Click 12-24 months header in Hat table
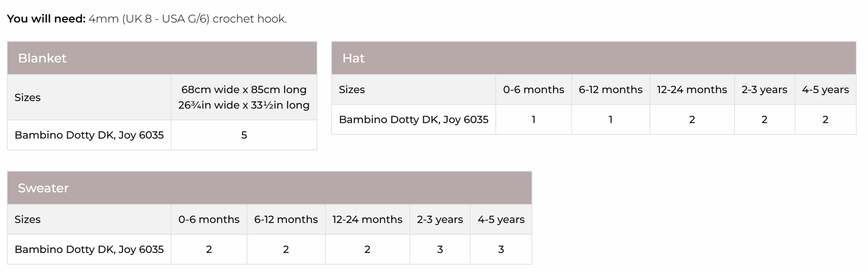The height and width of the screenshot is (273, 868). pyautogui.click(x=692, y=89)
